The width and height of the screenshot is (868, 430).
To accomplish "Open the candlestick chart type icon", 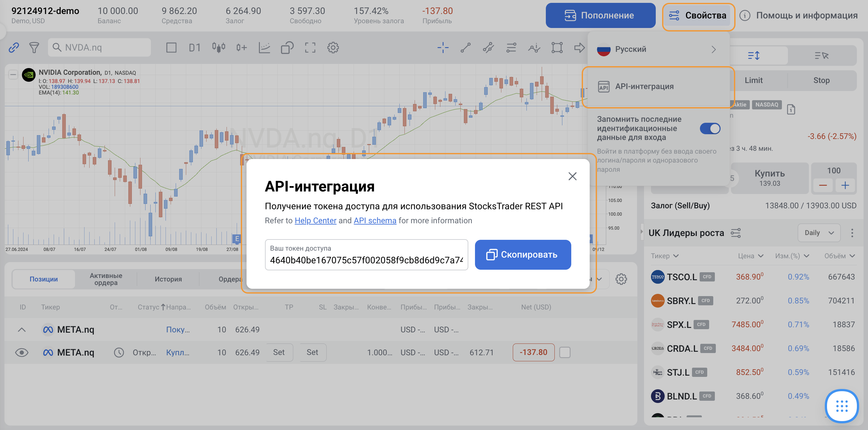I will point(218,48).
